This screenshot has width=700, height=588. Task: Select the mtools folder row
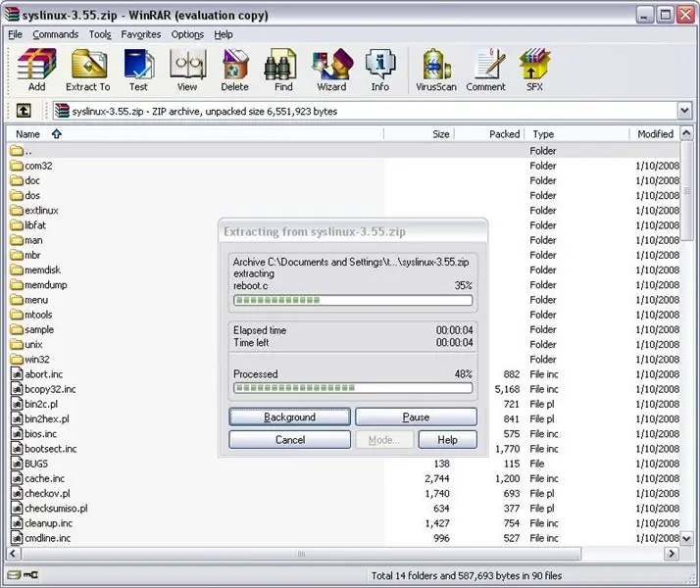click(x=344, y=315)
